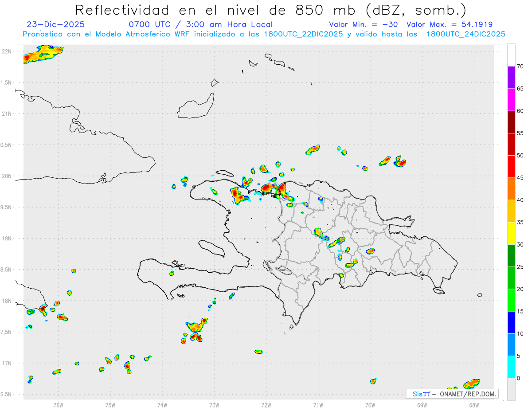Click the colorbar label '60'
The image size is (532, 411).
click(x=520, y=111)
